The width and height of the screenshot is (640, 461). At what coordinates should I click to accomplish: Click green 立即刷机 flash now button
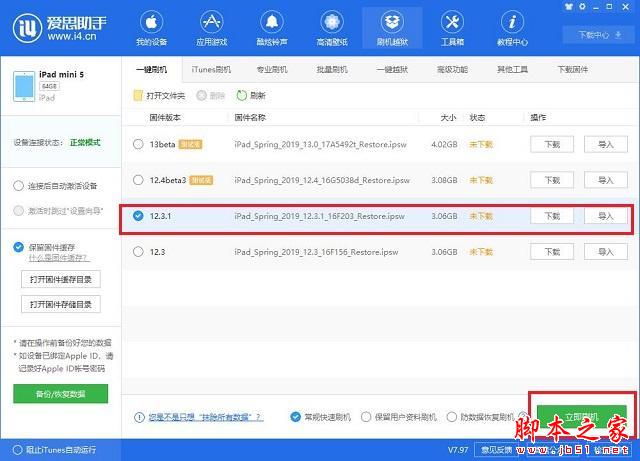pyautogui.click(x=582, y=417)
